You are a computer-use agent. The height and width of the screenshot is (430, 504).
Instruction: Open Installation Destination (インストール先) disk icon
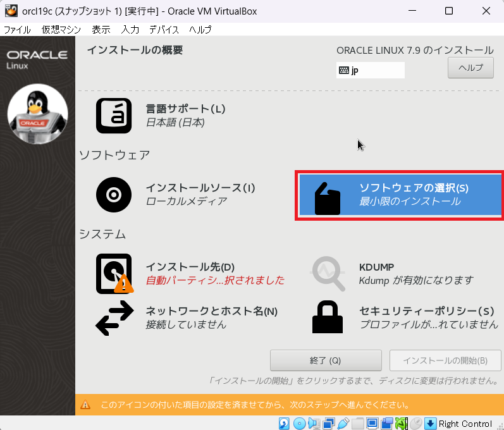114,273
